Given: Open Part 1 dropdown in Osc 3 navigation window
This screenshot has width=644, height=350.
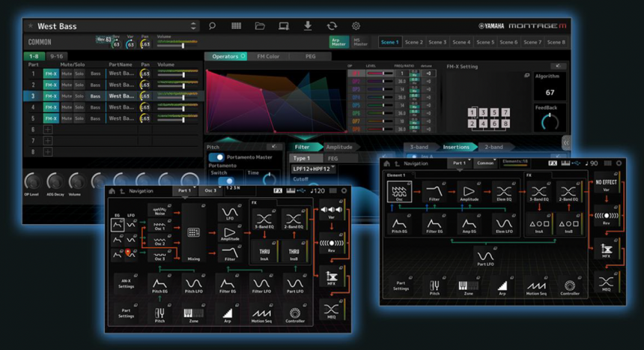Looking at the screenshot, I should (185, 191).
